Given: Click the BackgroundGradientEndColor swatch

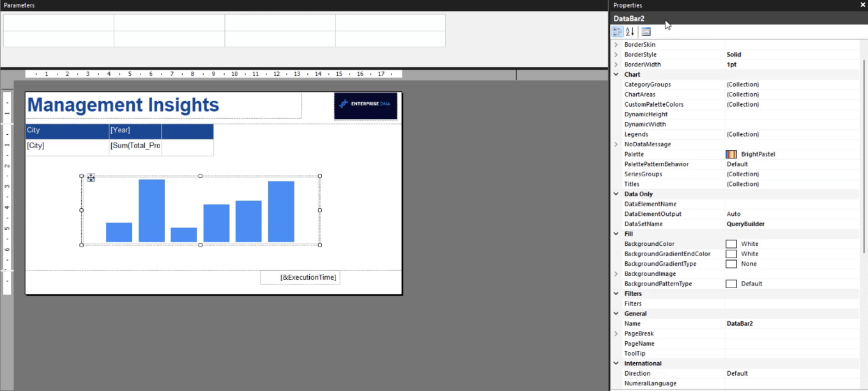Looking at the screenshot, I should click(x=731, y=254).
